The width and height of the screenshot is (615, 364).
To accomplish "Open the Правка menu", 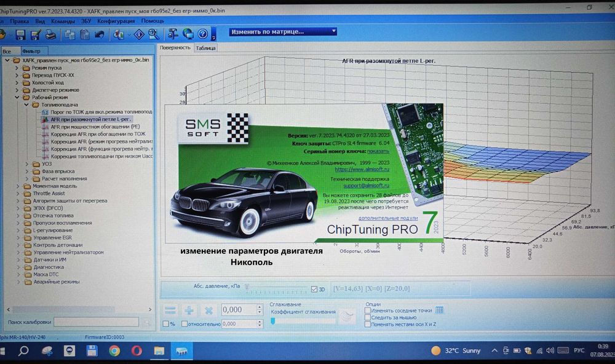I will click(19, 21).
